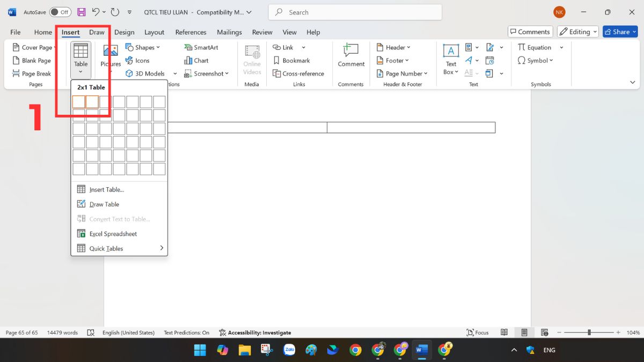Open the Text Box dropdown
The width and height of the screenshot is (644, 362).
point(451,60)
